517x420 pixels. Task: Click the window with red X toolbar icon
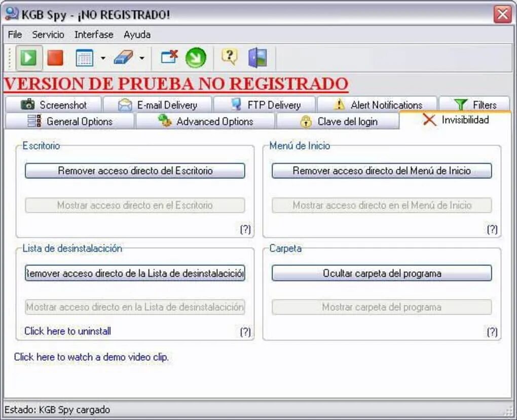click(x=169, y=57)
